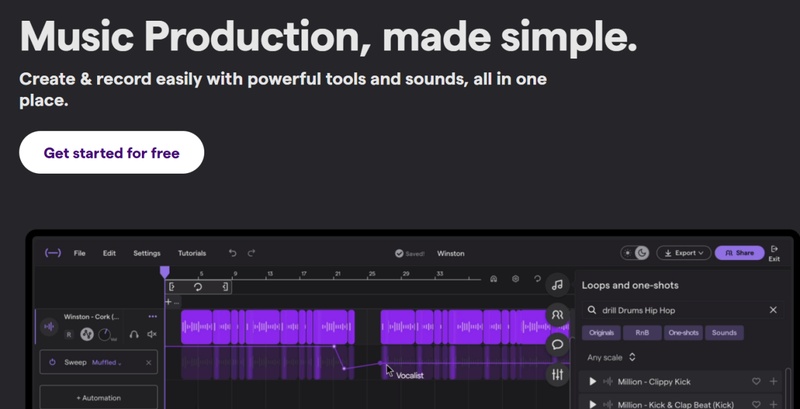
Task: Open the File menu
Action: [x=79, y=253]
